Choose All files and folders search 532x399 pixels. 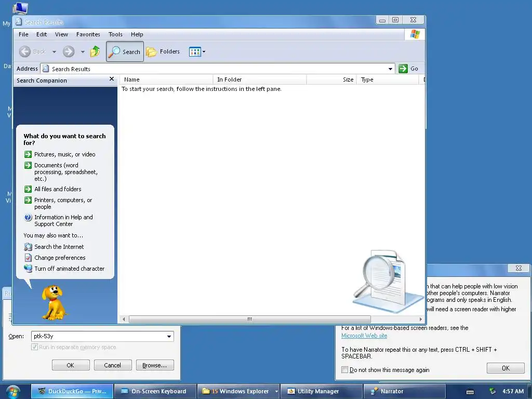click(58, 189)
